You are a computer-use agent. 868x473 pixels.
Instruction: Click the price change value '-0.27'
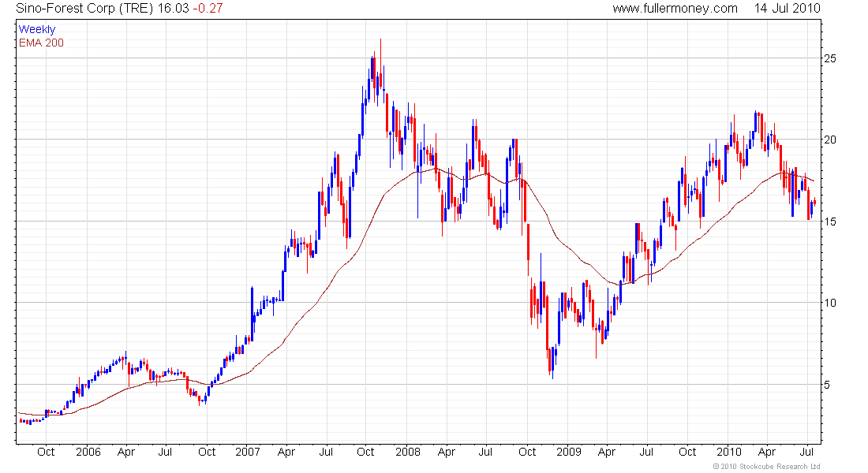point(208,9)
